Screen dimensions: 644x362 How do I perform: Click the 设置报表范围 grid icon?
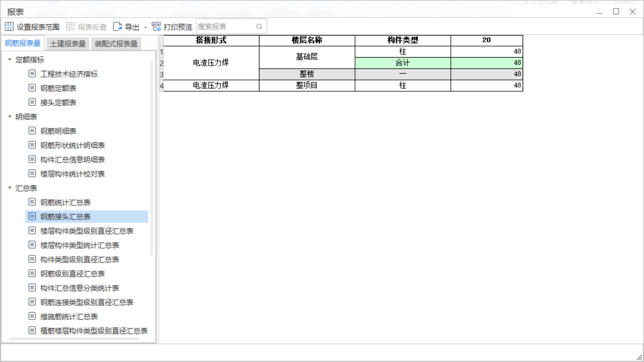[9, 27]
